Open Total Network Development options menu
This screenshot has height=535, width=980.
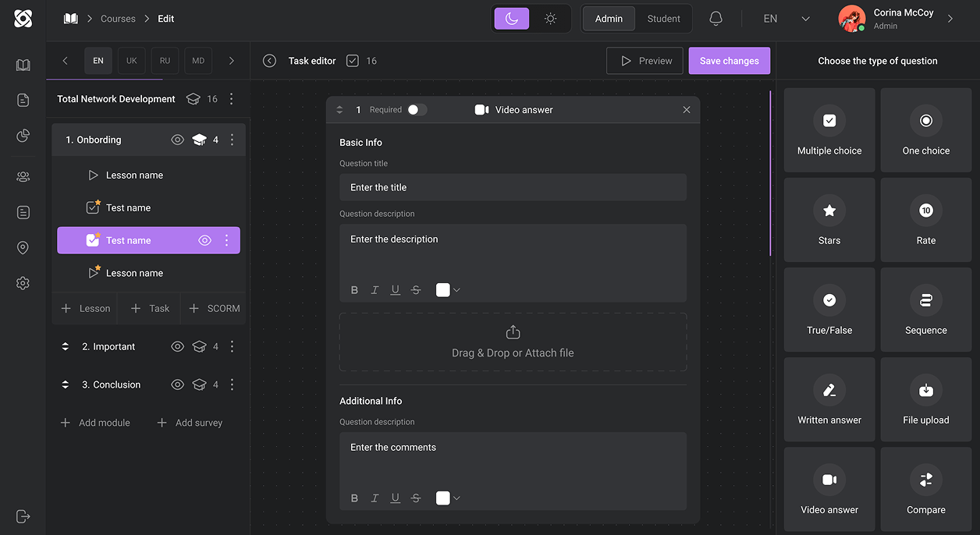pos(232,99)
